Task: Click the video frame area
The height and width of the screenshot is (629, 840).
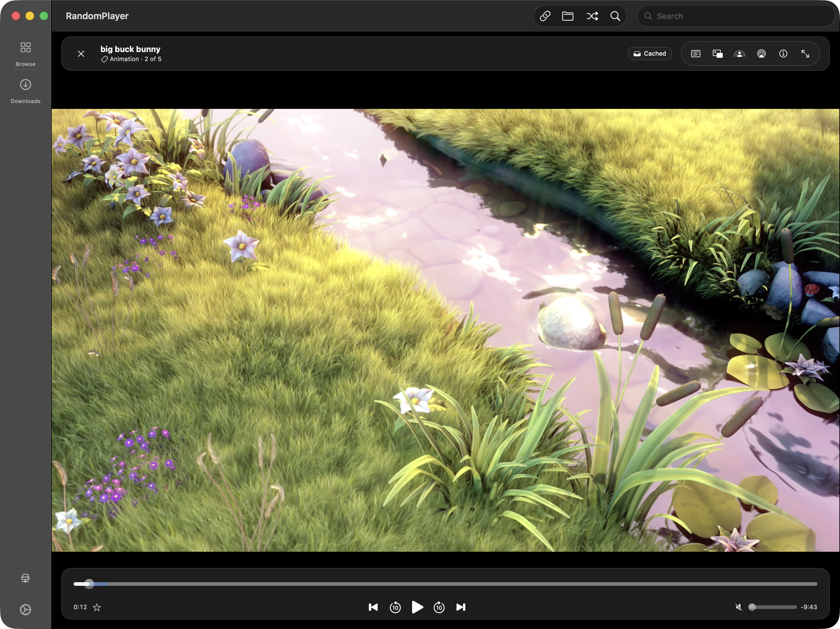Action: 446,330
